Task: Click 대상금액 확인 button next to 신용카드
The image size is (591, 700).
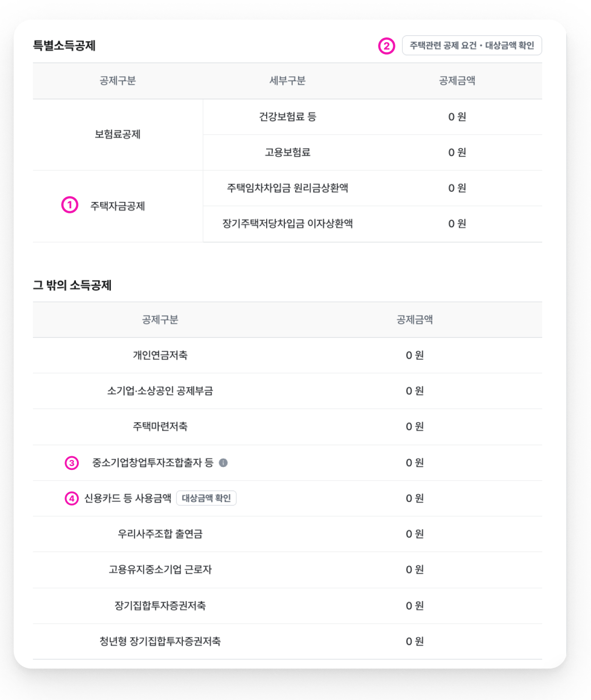Action: coord(206,498)
